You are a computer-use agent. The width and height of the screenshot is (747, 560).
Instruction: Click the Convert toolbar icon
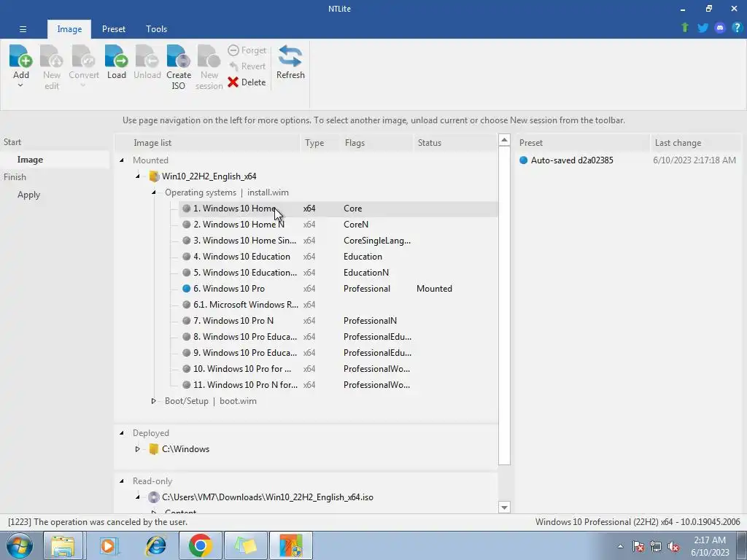pyautogui.click(x=84, y=56)
